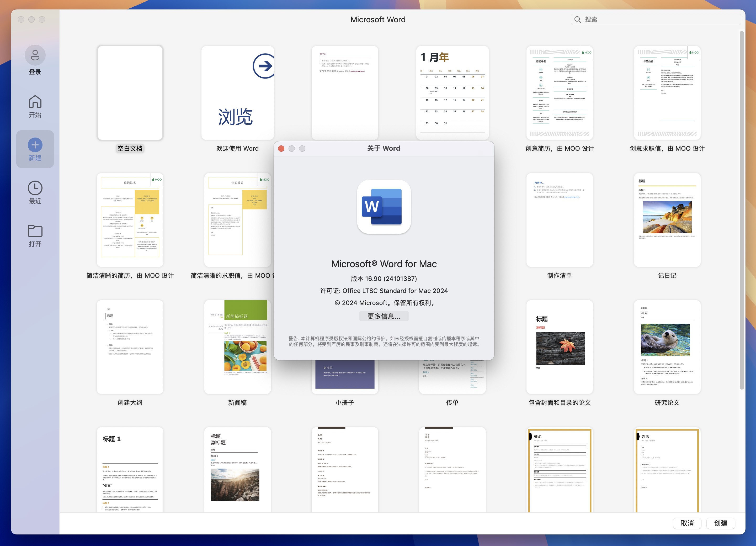Select the 新闻稿 template

tap(238, 347)
